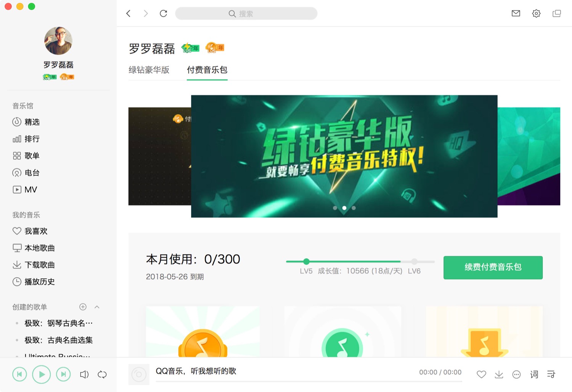
Task: Go back to the previous page
Action: point(129,13)
